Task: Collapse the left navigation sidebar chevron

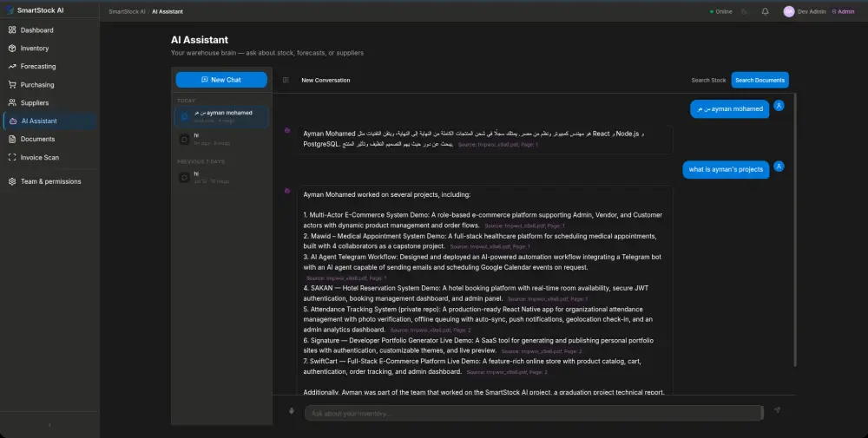Action: pos(49,425)
